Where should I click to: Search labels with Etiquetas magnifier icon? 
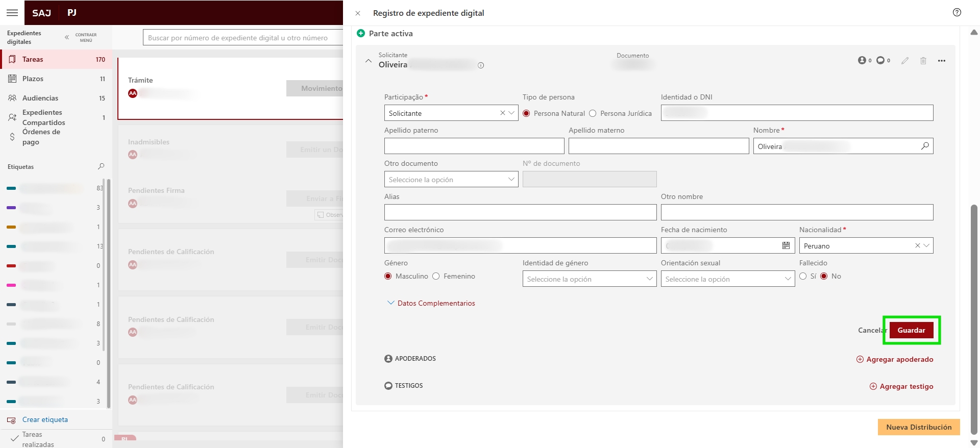pyautogui.click(x=101, y=166)
